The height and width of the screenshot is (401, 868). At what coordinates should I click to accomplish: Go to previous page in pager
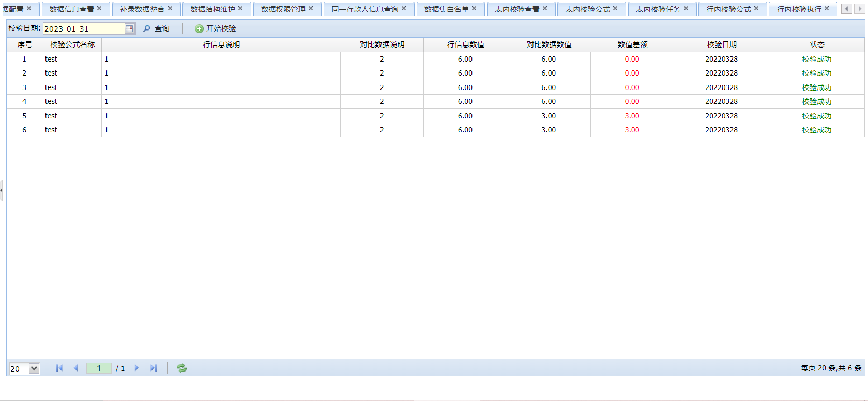coord(76,368)
